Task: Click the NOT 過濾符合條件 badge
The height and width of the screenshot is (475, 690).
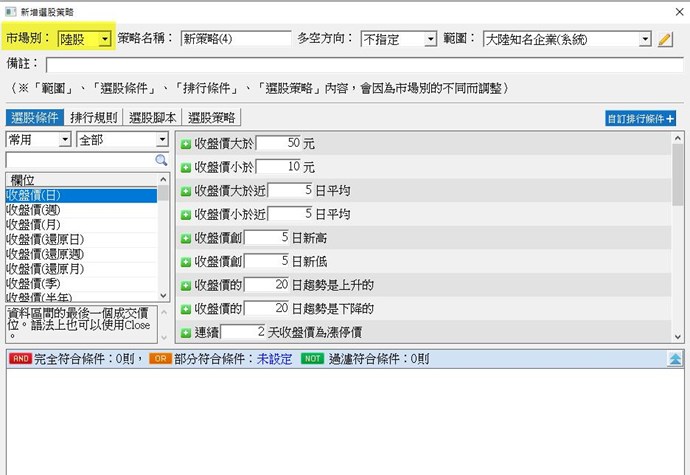Action: pos(313,357)
